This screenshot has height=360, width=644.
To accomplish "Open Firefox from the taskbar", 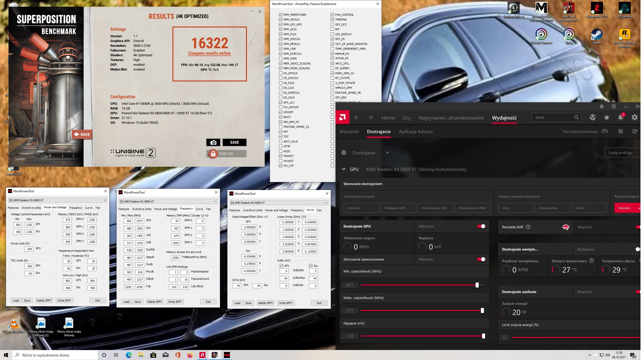I will point(190,355).
